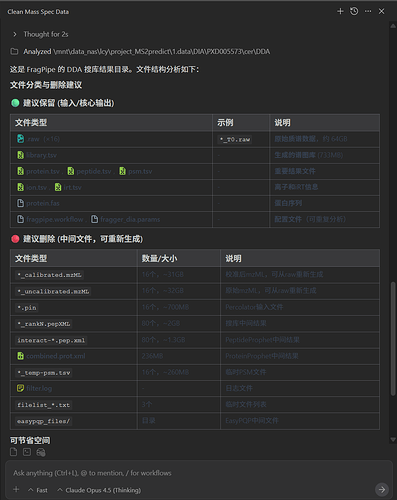This screenshot has width=397, height=500.
Task: Click the scrollbar up arrow
Action: pos(393,26)
